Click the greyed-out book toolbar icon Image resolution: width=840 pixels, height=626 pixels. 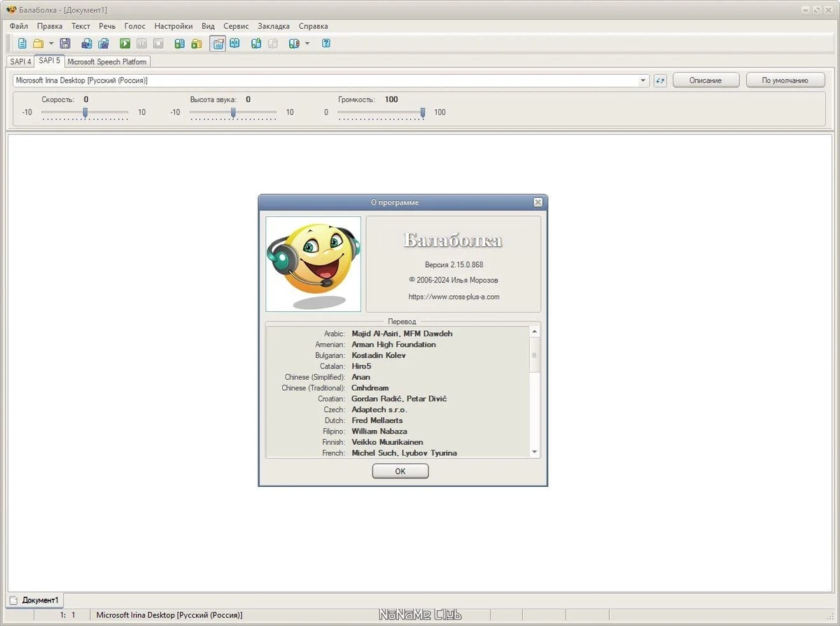273,43
